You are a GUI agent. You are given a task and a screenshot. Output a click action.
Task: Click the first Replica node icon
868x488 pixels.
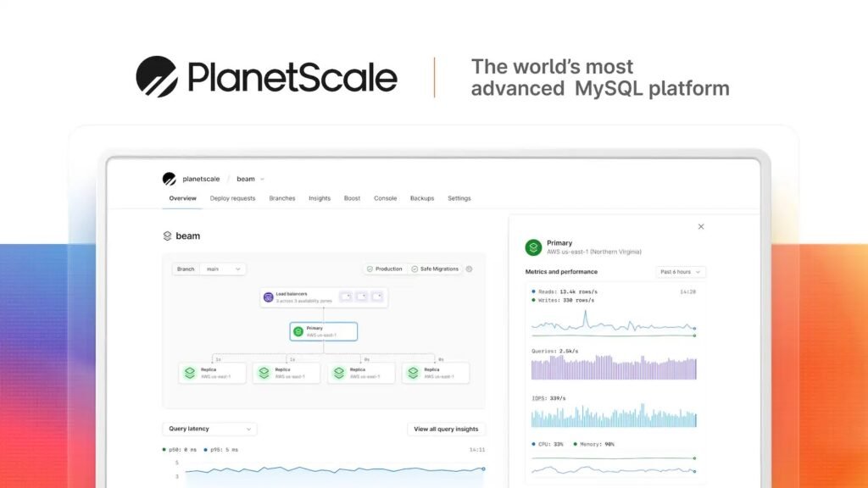pos(190,371)
